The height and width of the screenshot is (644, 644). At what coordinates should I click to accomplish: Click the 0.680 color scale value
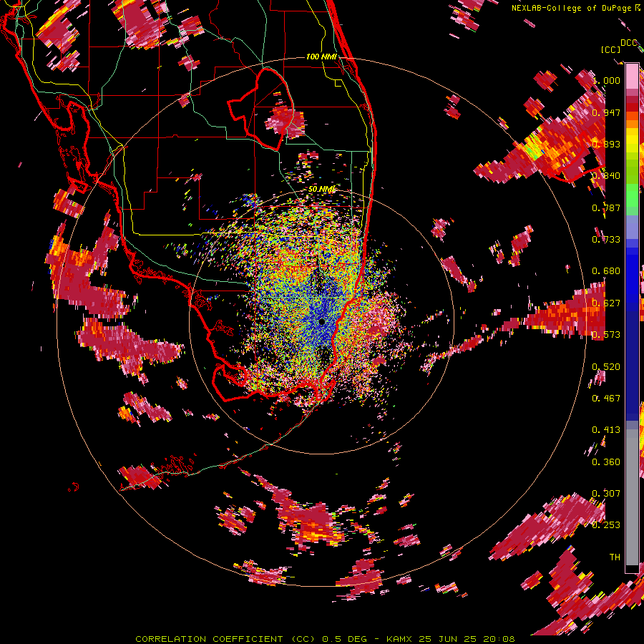tap(606, 271)
